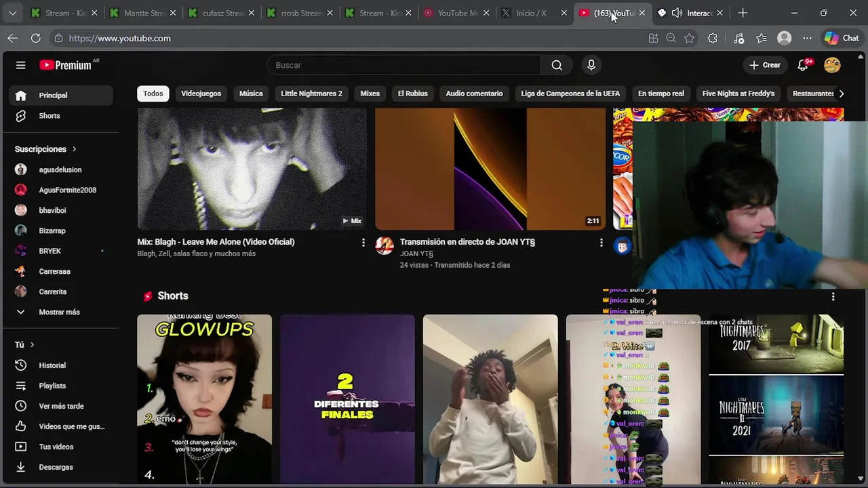Open Shorts in the sidebar
The height and width of the screenshot is (488, 868).
61,116
